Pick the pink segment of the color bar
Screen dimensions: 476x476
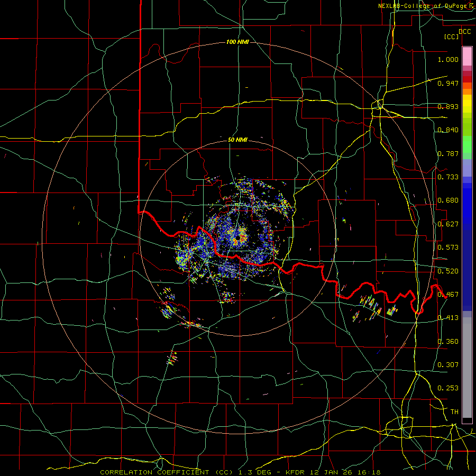pyautogui.click(x=467, y=57)
